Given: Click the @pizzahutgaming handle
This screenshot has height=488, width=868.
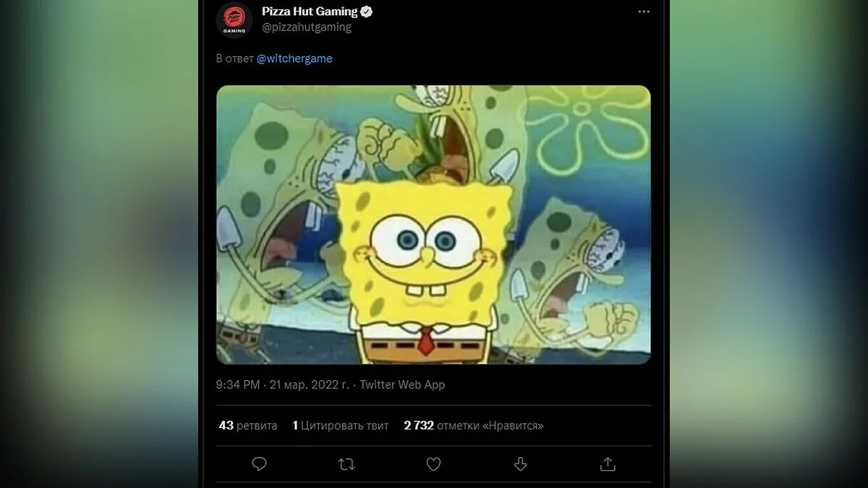Looking at the screenshot, I should point(306,27).
